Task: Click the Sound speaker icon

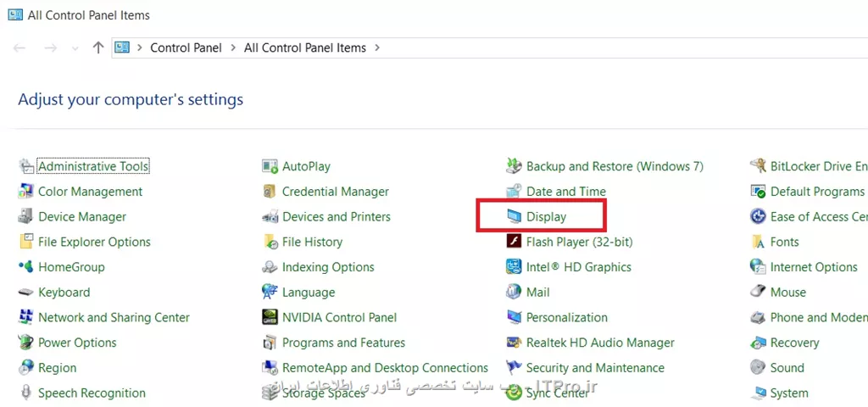Action: pyautogui.click(x=758, y=368)
